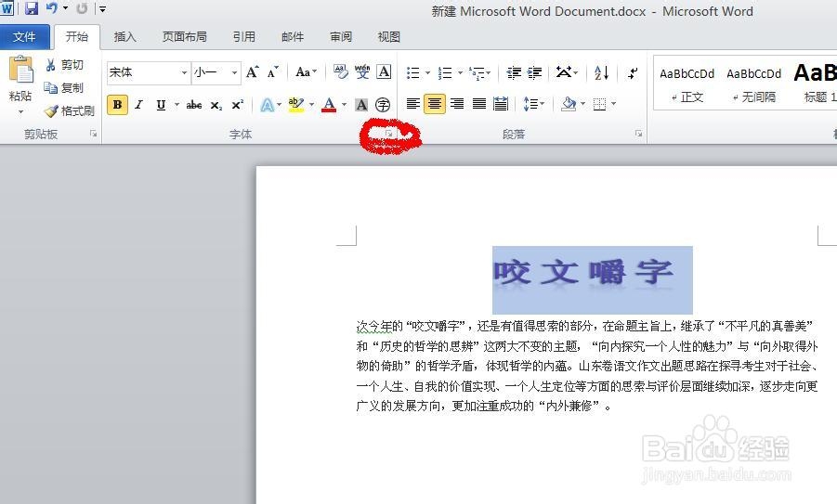
Task: Select Center alignment
Action: [x=435, y=103]
